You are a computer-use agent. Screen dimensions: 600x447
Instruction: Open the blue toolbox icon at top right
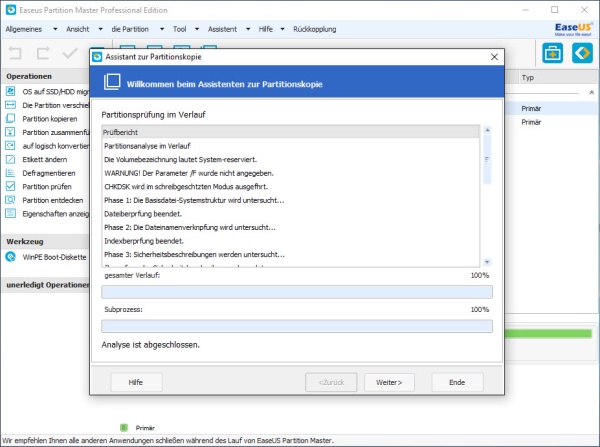click(x=553, y=53)
